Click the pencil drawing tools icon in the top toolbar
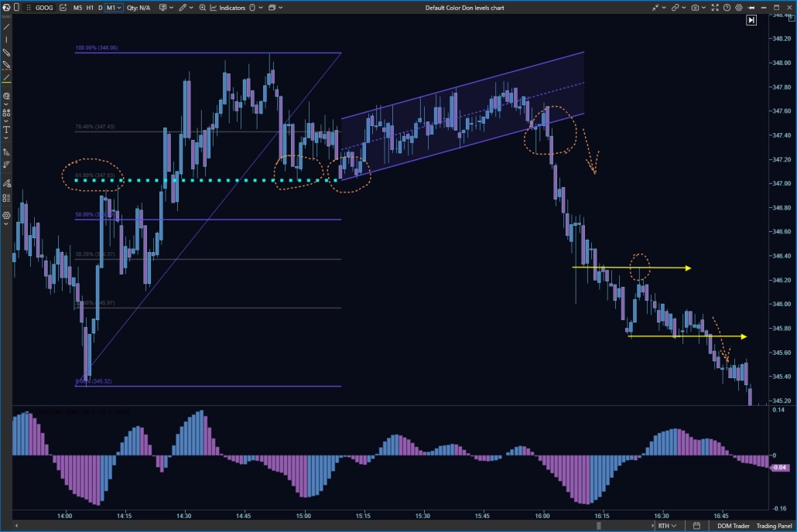The image size is (797, 532). [183, 8]
